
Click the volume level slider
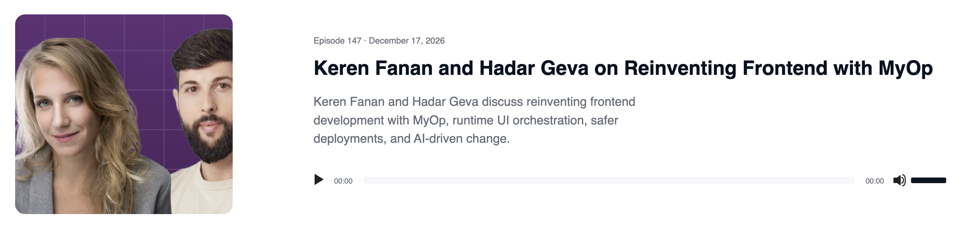pyautogui.click(x=928, y=180)
